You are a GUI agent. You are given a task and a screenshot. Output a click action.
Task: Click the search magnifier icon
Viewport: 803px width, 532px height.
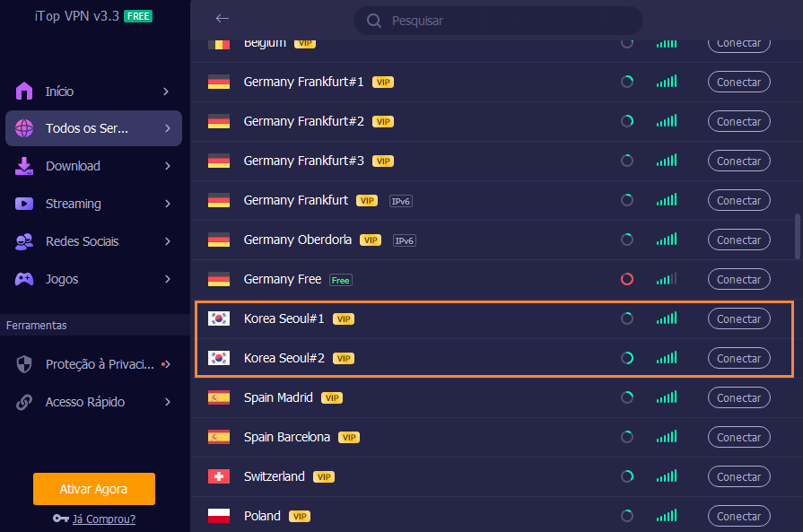coord(374,21)
